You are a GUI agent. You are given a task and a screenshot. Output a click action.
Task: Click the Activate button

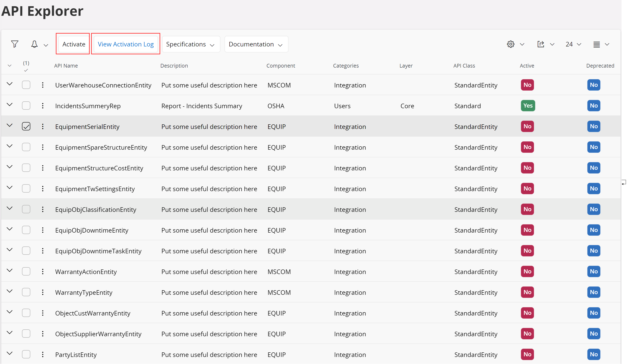[74, 44]
